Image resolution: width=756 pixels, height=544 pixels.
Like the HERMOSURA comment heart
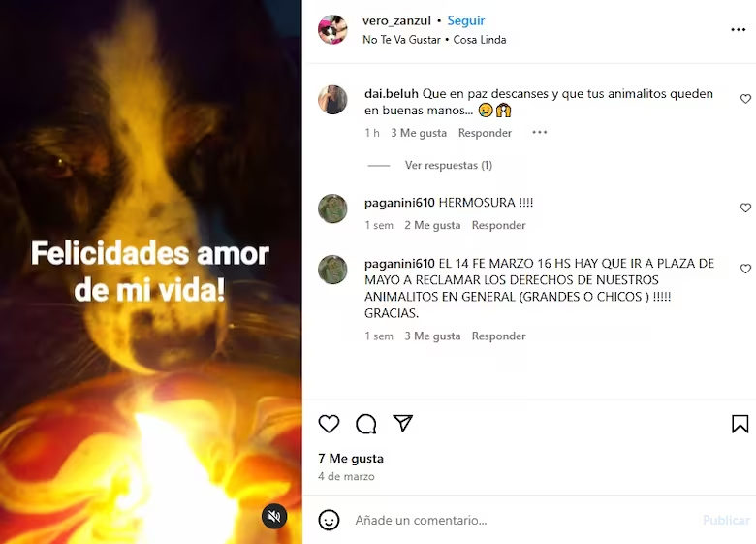745,208
